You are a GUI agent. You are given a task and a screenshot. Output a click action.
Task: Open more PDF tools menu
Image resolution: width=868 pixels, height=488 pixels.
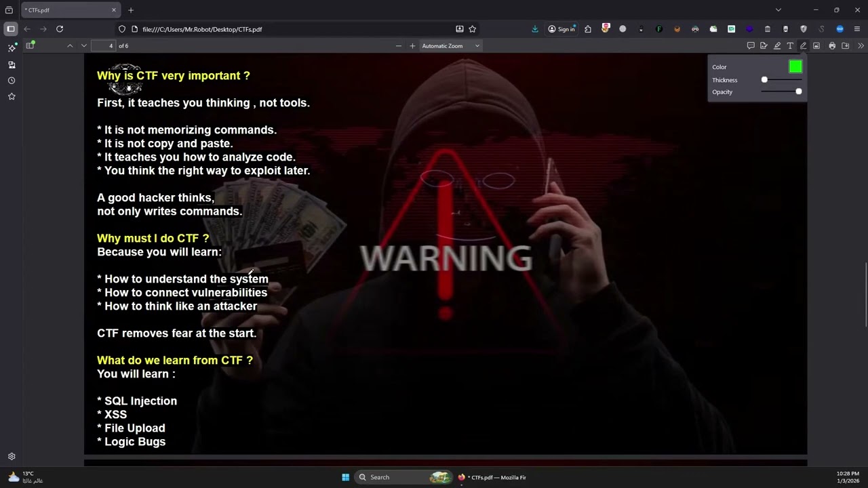861,45
